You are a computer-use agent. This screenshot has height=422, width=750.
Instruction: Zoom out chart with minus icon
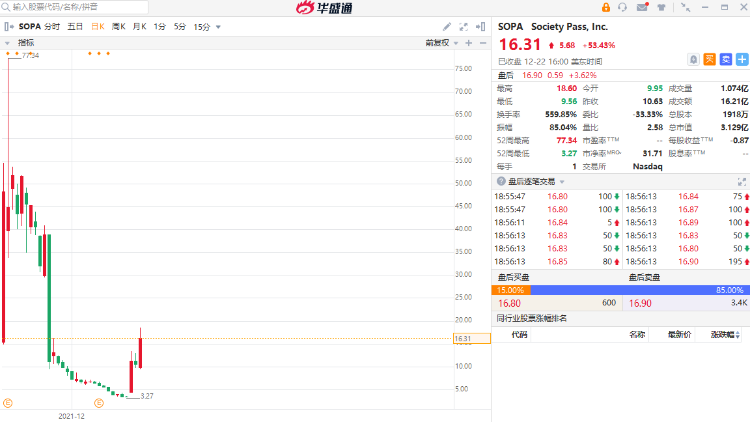click(x=483, y=43)
